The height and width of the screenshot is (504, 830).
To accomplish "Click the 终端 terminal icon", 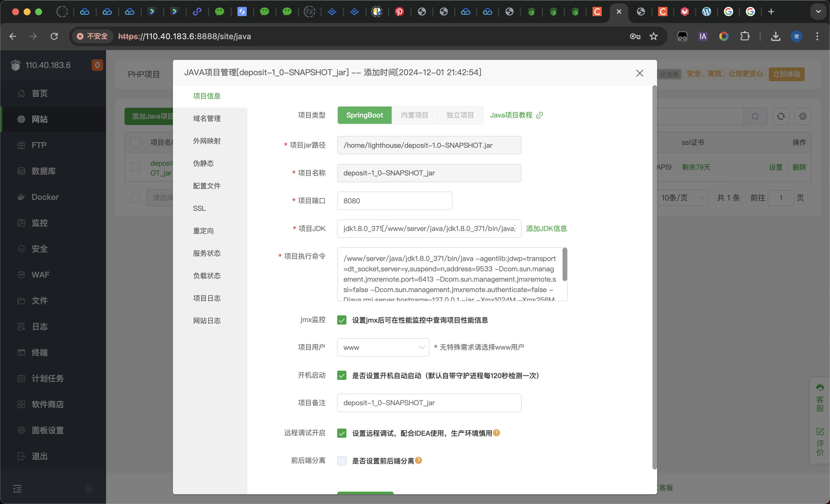I will [21, 353].
